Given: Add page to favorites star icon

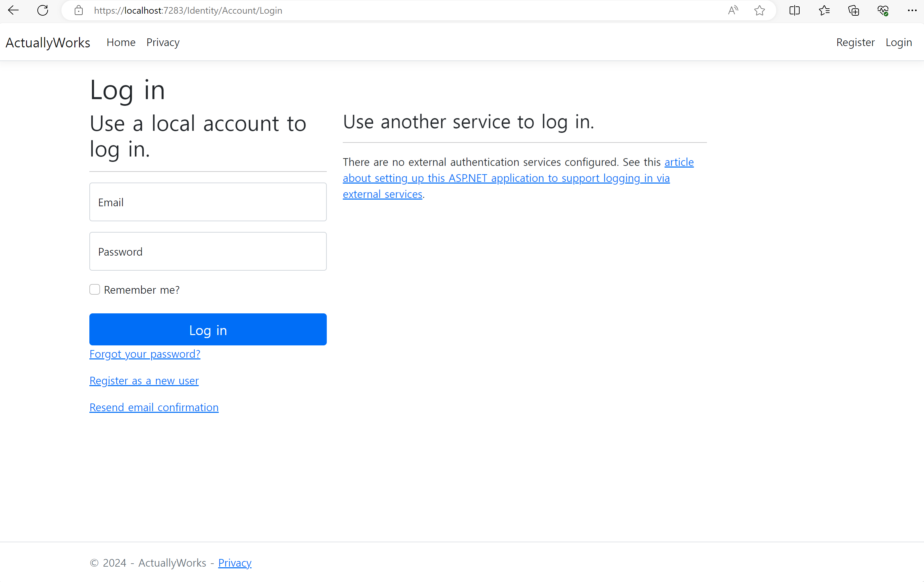Looking at the screenshot, I should (x=759, y=10).
